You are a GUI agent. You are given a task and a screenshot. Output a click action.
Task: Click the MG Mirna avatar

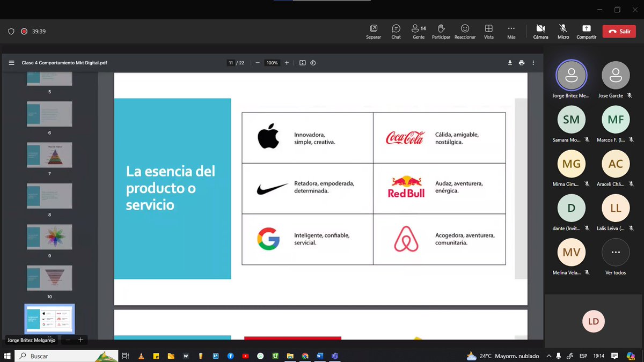571,164
